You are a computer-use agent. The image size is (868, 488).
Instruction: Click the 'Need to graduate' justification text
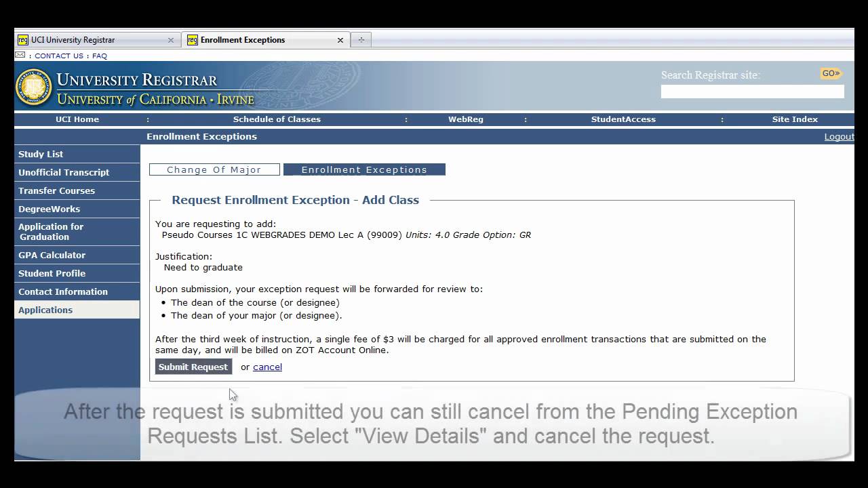203,268
